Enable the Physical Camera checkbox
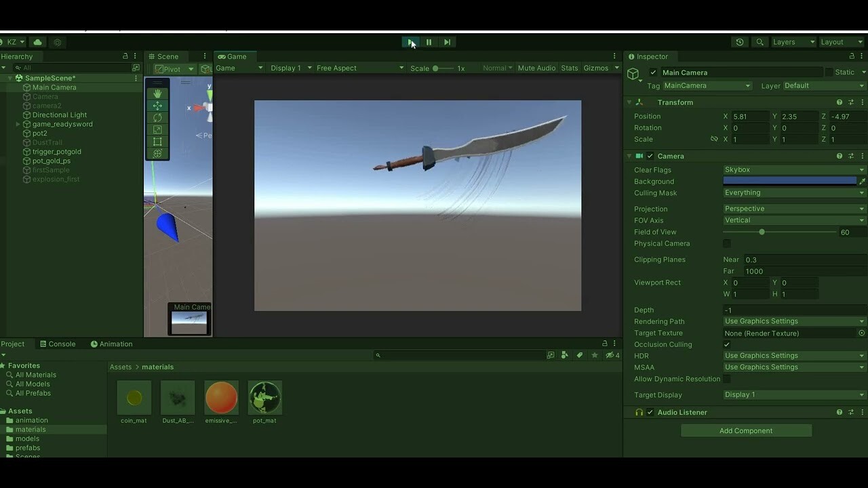The width and height of the screenshot is (868, 488). [x=726, y=243]
